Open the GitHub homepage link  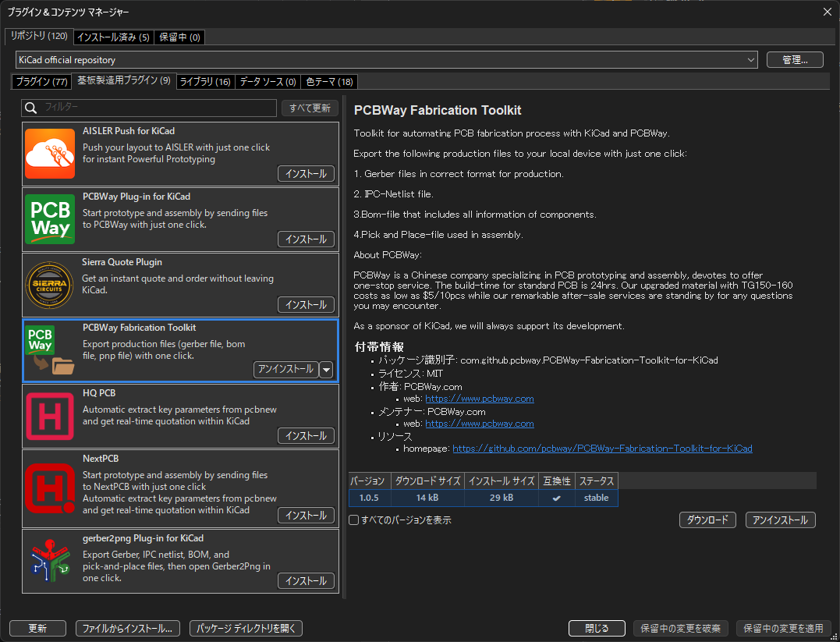602,448
